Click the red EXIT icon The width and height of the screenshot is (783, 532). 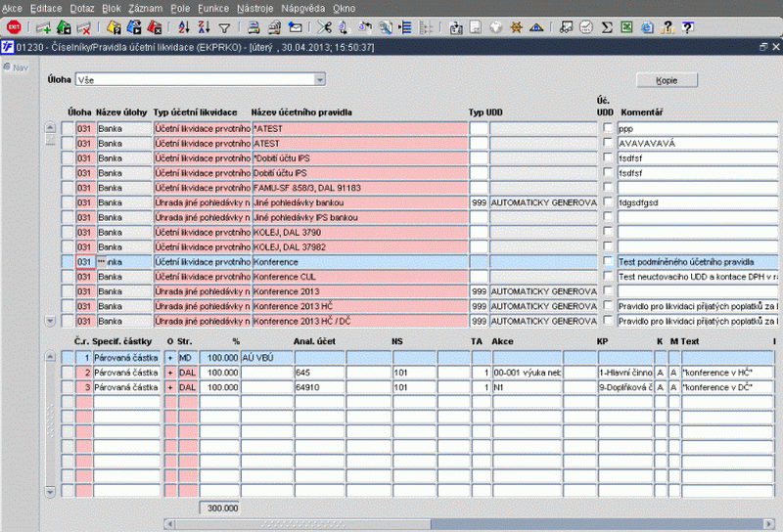pyautogui.click(x=14, y=27)
